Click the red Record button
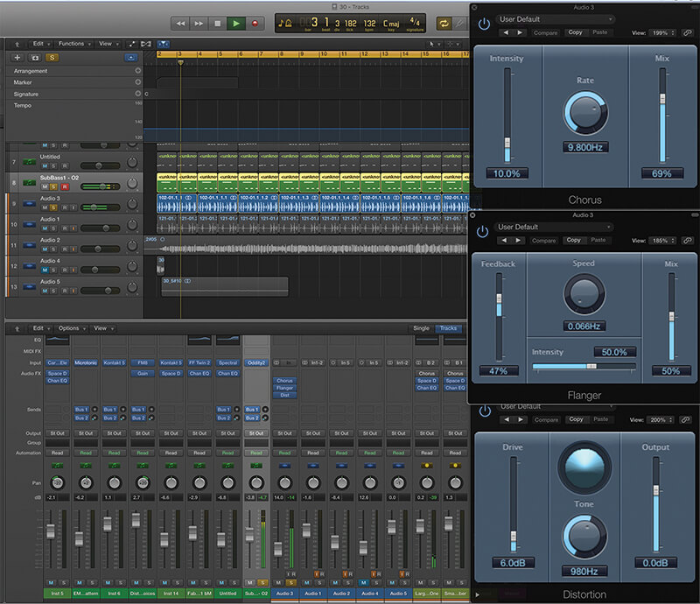700x604 pixels. pos(255,23)
